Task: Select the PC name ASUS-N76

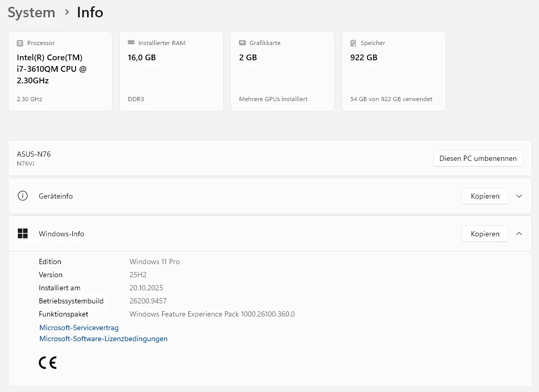Action: (x=34, y=154)
